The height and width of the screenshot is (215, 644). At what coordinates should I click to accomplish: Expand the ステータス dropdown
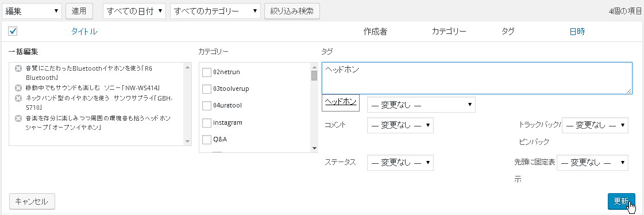coord(400,162)
